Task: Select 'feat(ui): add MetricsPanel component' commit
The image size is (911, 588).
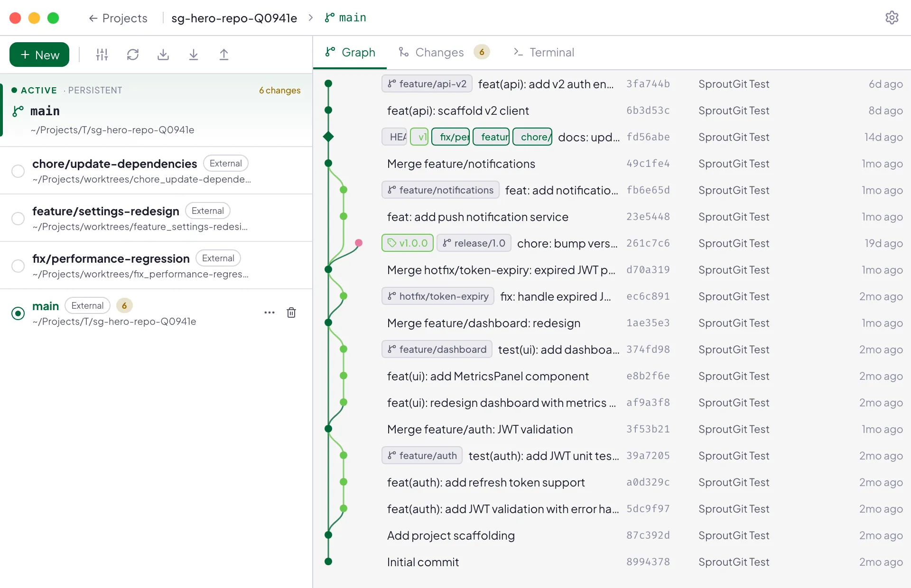Action: click(x=612, y=376)
